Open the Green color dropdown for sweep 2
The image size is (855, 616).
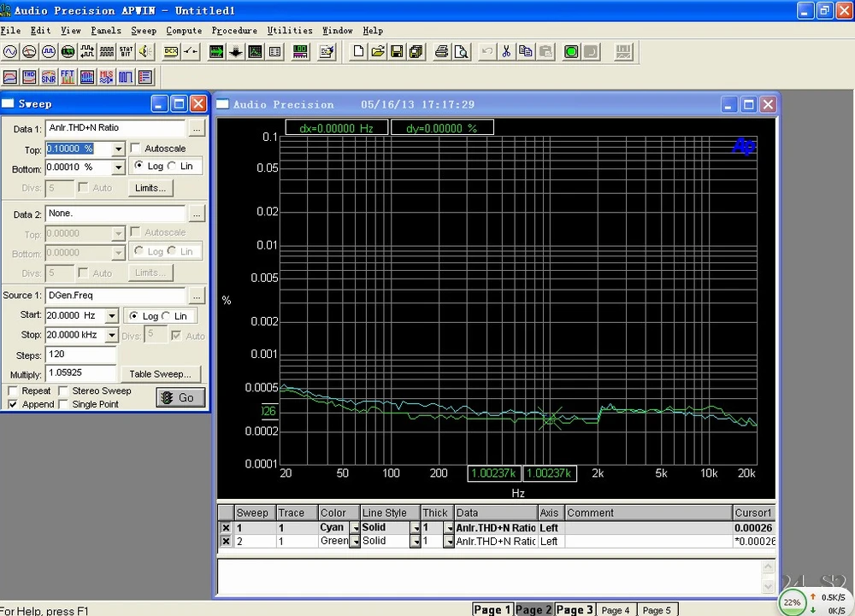tap(355, 542)
